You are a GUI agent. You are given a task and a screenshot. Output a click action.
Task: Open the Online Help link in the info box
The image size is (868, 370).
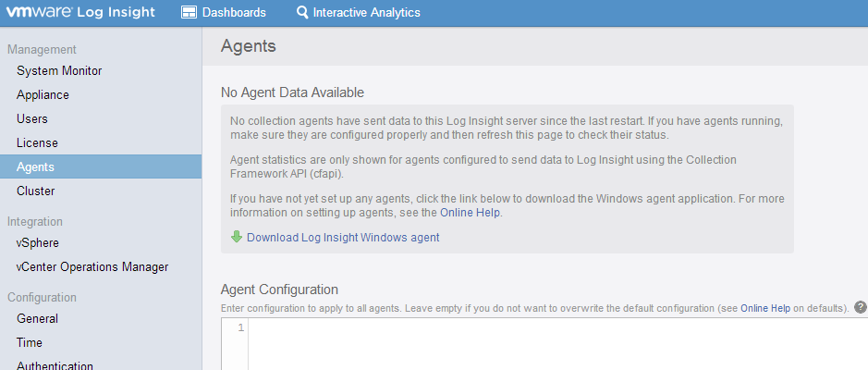[469, 212]
